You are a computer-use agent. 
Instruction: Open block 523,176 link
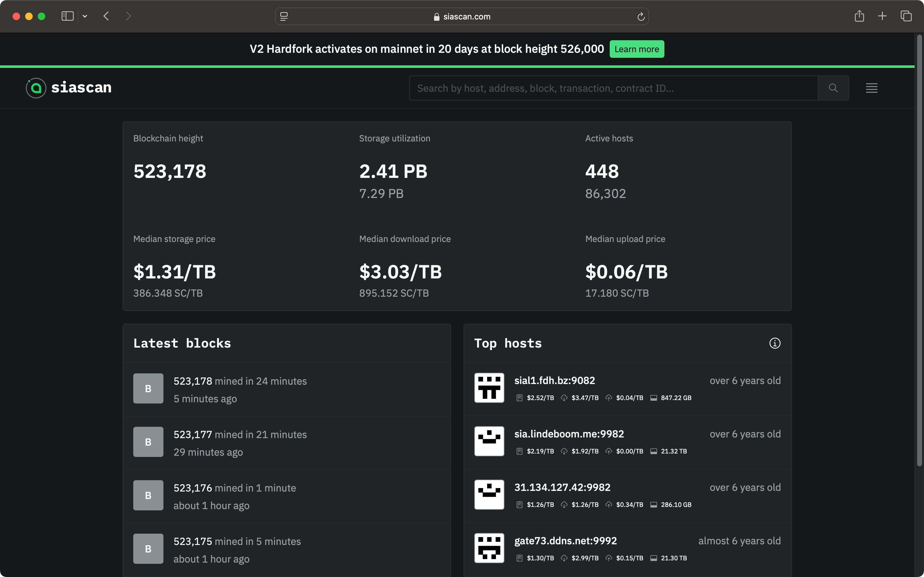[x=193, y=488]
